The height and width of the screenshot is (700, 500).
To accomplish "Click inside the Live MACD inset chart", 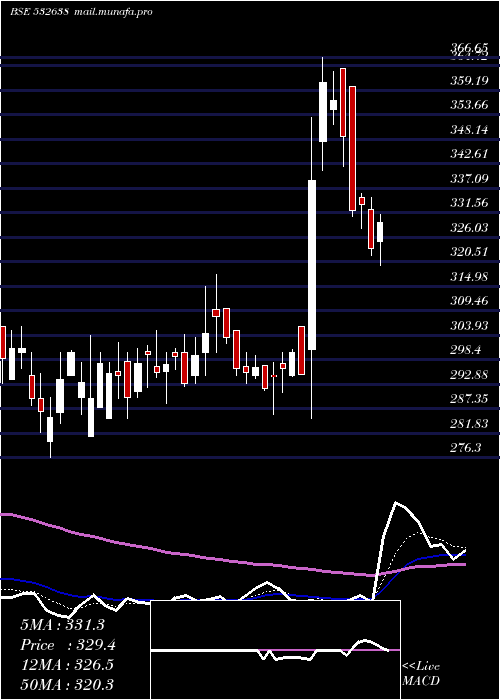I will click(x=275, y=650).
